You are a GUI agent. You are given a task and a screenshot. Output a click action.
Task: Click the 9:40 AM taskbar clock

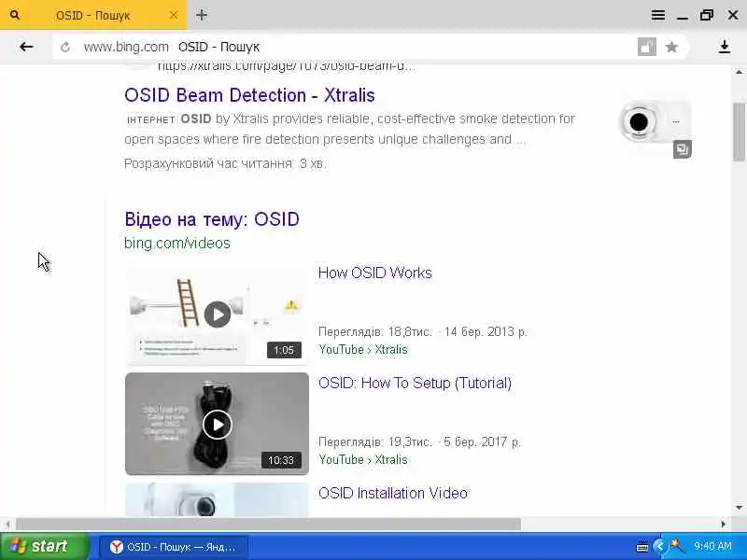point(712,546)
